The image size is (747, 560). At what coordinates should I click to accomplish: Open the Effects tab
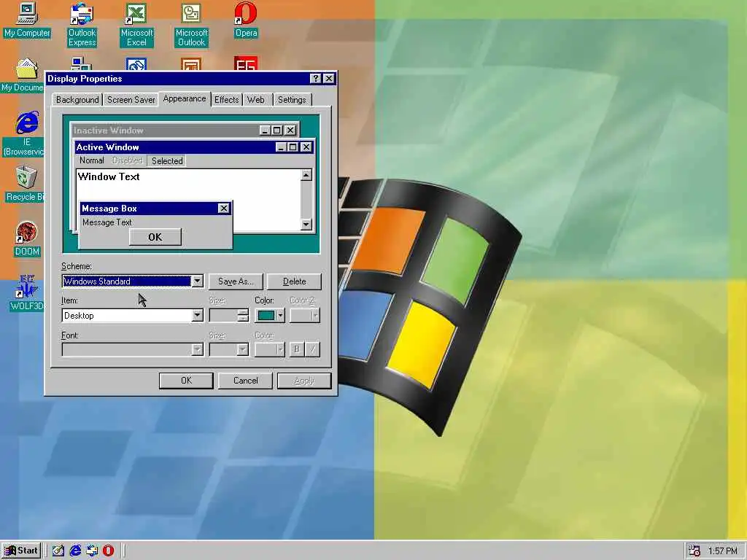[x=226, y=99]
